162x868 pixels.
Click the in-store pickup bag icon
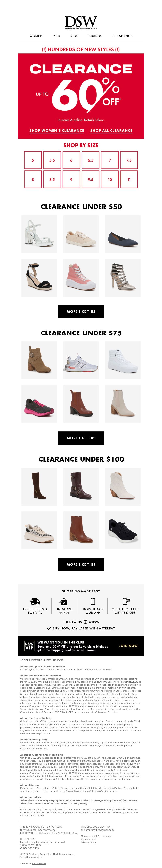click(64, 601)
